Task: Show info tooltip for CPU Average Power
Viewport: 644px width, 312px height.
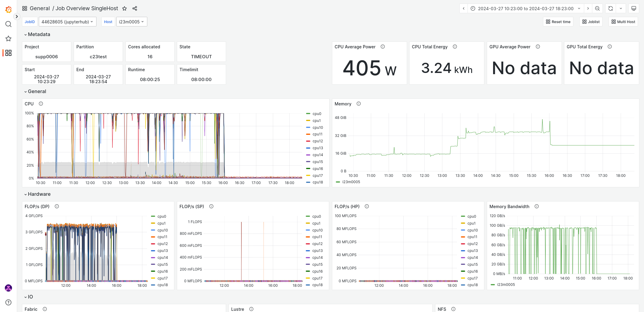Action: (383, 47)
